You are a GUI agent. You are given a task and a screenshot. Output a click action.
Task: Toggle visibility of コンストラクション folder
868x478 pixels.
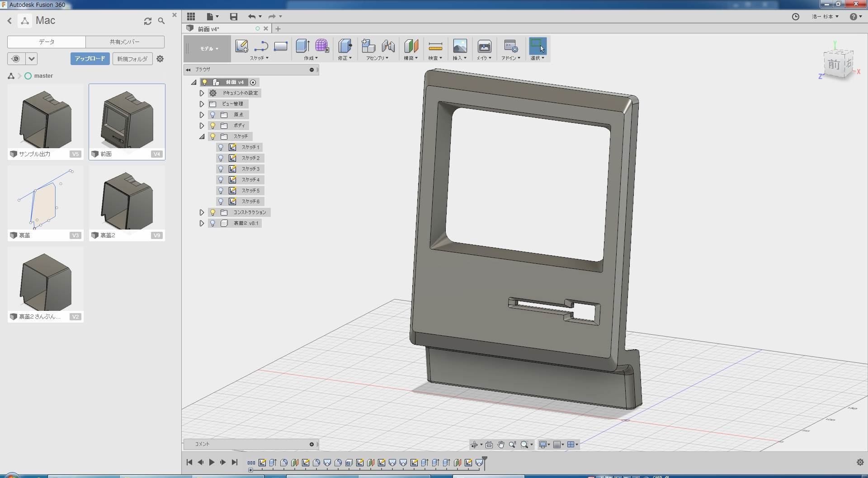pyautogui.click(x=212, y=212)
